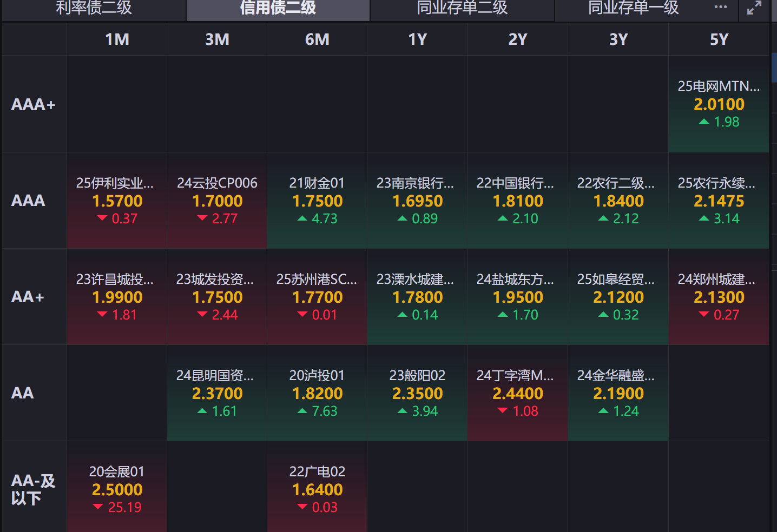Open the 25农行永续 5Y bond cell
The image size is (777, 532).
coord(719,201)
